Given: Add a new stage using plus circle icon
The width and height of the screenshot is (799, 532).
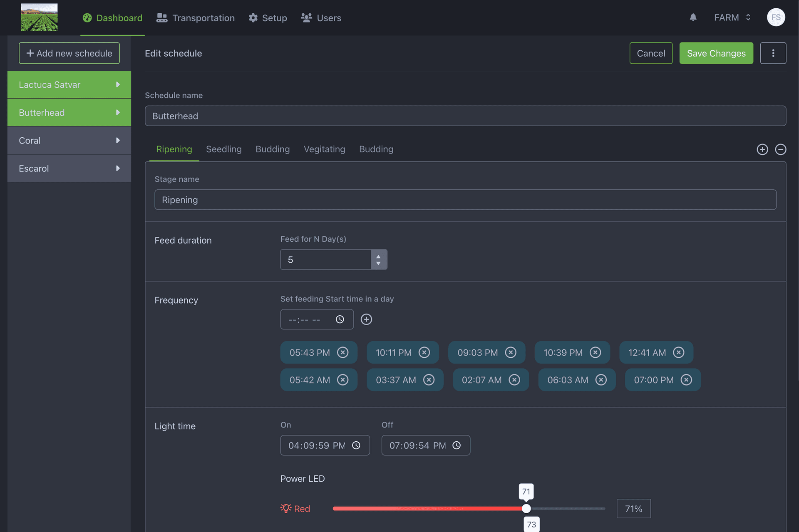Looking at the screenshot, I should click(x=762, y=149).
